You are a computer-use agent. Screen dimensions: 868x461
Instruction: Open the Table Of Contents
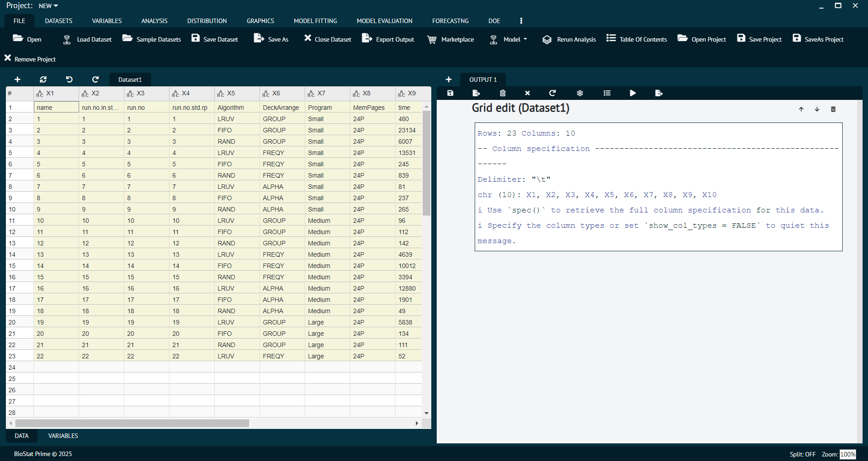pyautogui.click(x=636, y=39)
